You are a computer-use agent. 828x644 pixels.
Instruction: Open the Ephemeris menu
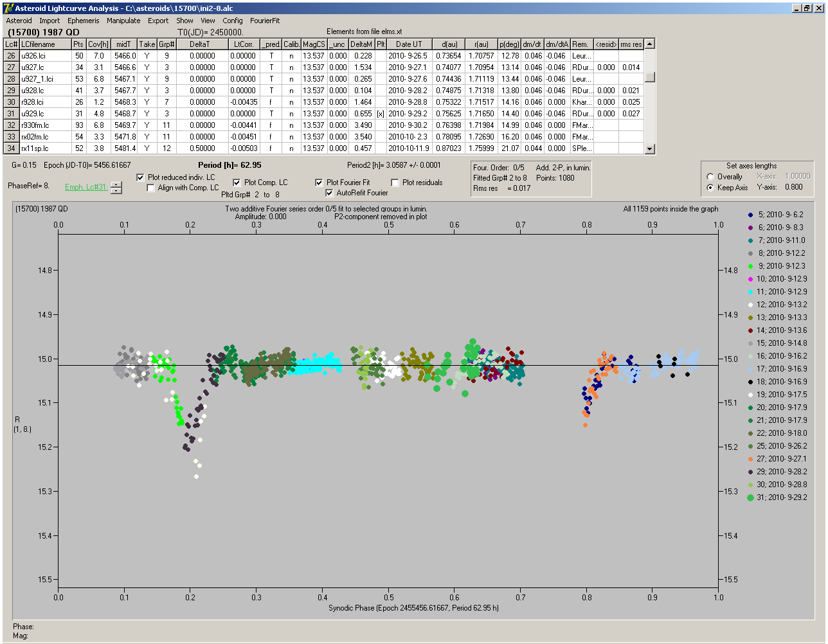click(84, 21)
